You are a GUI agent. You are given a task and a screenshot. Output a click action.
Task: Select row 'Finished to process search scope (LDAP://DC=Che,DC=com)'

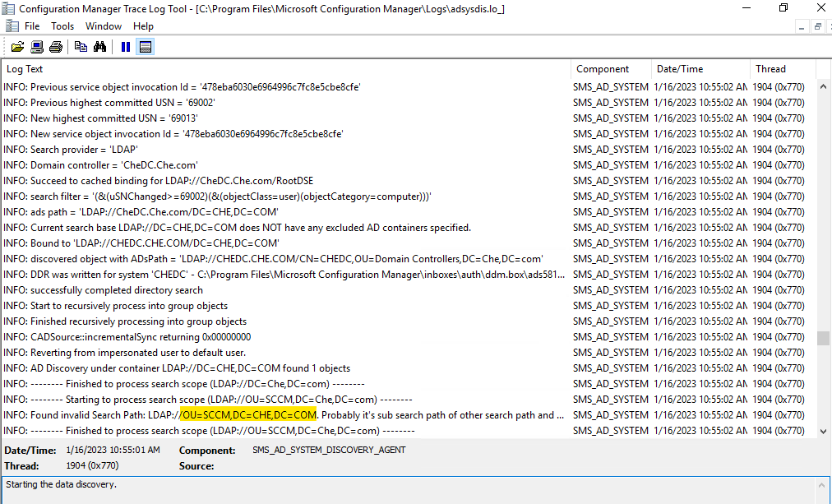point(409,384)
